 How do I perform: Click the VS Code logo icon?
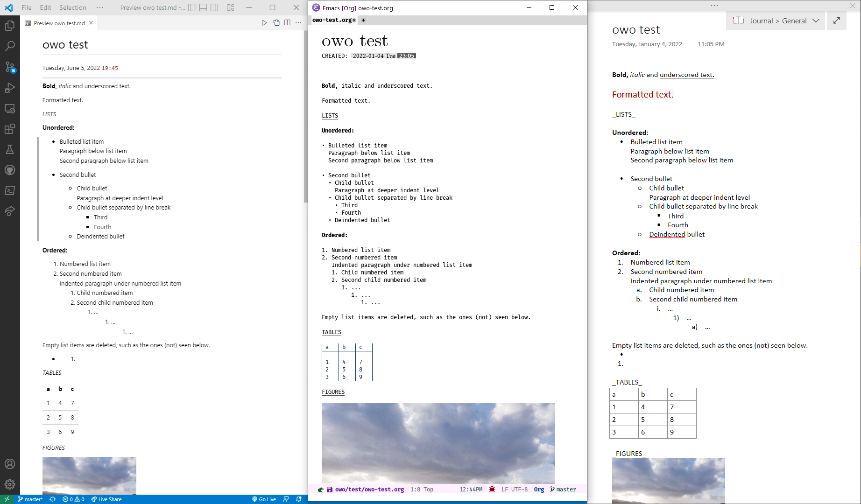pyautogui.click(x=9, y=7)
